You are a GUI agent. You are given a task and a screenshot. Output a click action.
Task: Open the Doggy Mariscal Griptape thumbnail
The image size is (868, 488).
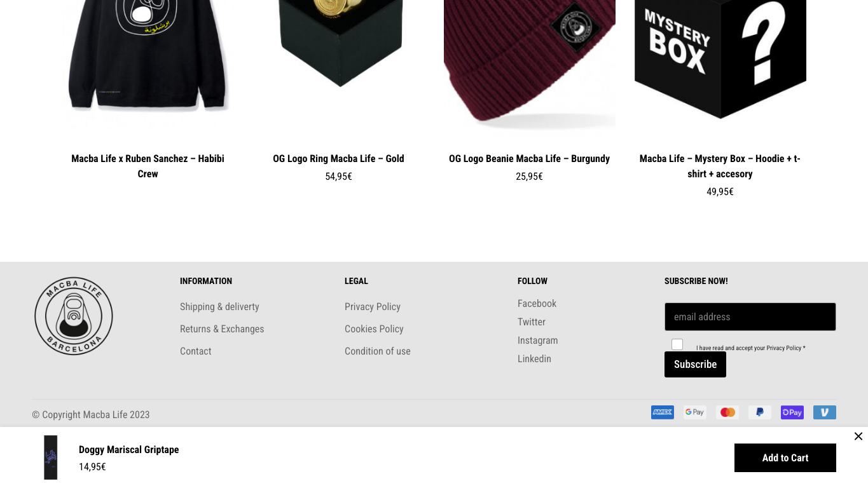pyautogui.click(x=50, y=457)
